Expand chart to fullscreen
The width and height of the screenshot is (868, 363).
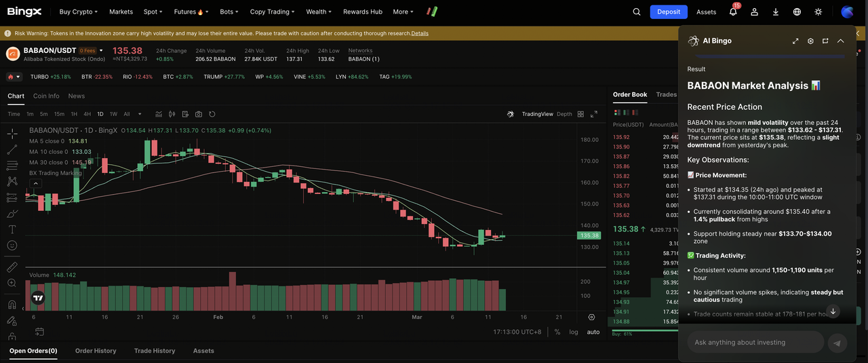coord(594,114)
